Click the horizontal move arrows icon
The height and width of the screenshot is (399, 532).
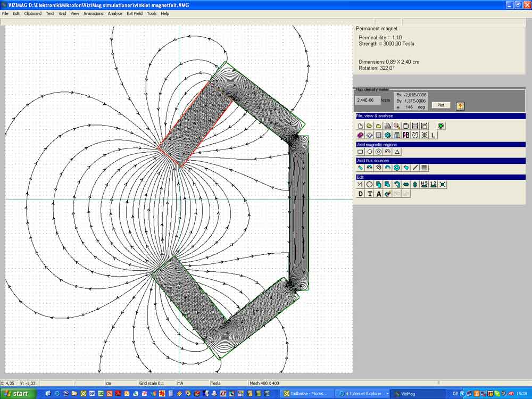(406, 184)
